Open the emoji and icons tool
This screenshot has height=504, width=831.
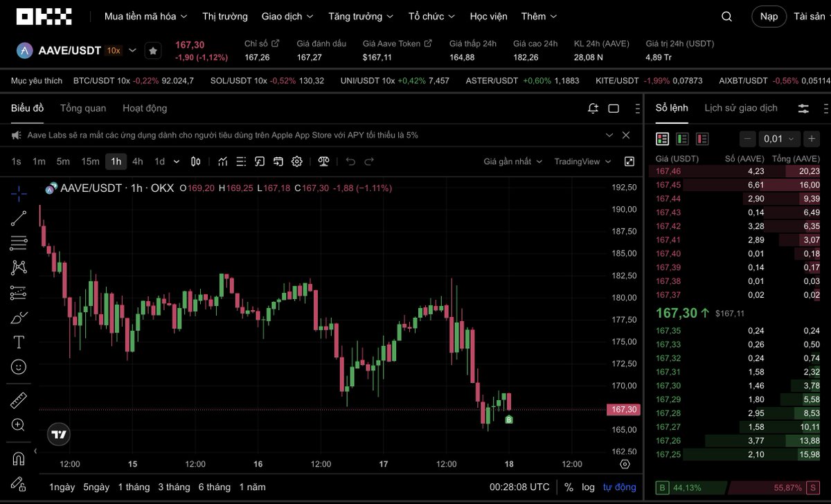pyautogui.click(x=19, y=366)
